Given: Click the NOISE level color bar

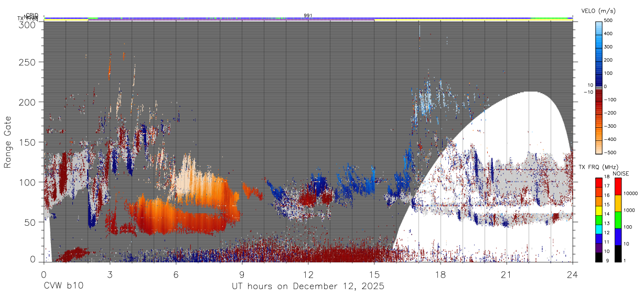Looking at the screenshot, I should coord(618,219).
